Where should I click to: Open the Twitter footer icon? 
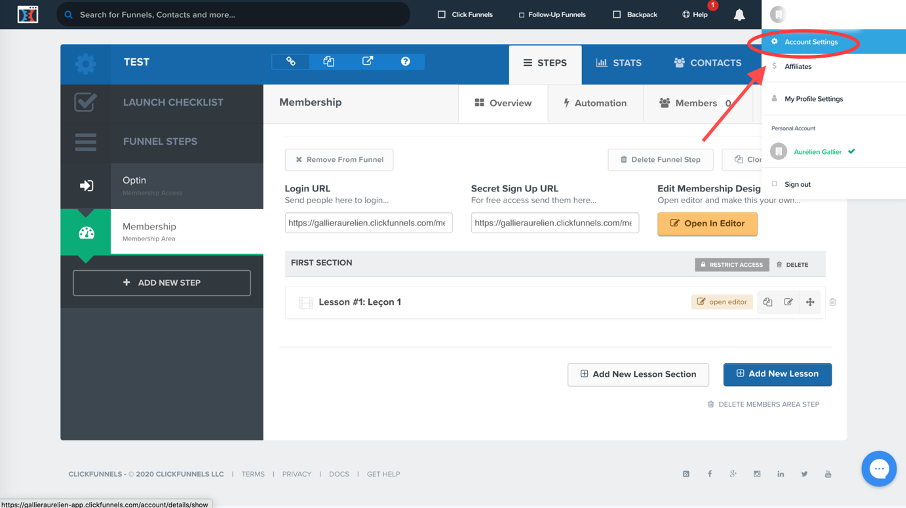click(804, 474)
